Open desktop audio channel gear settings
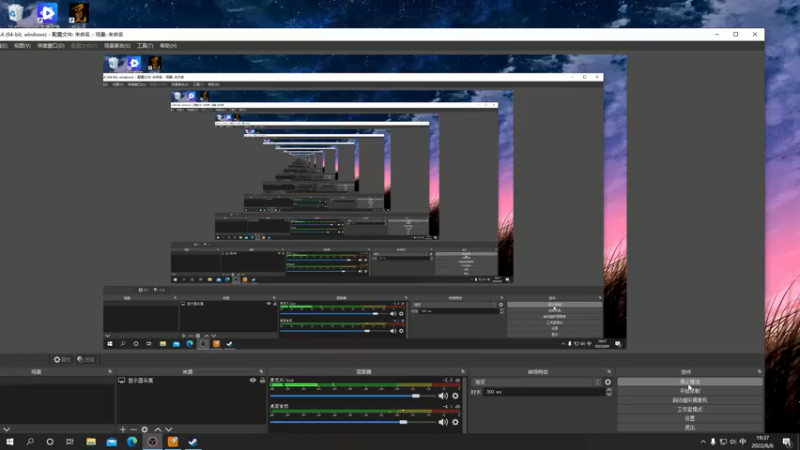 click(x=456, y=422)
